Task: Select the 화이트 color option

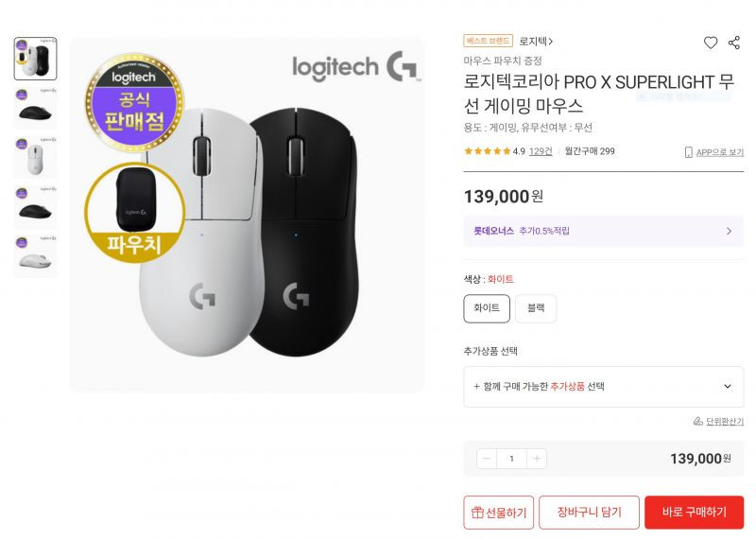Action: coord(487,308)
